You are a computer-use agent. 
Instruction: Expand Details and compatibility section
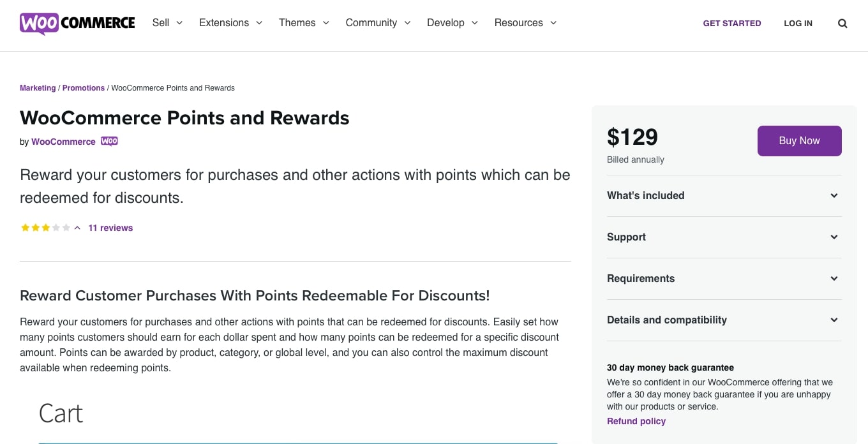724,320
